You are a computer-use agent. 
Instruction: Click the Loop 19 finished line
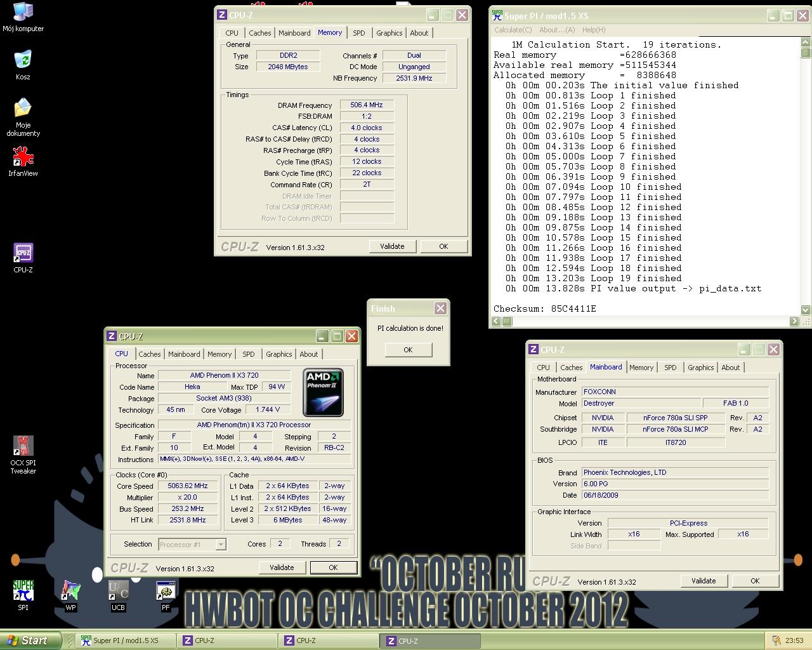click(x=593, y=278)
